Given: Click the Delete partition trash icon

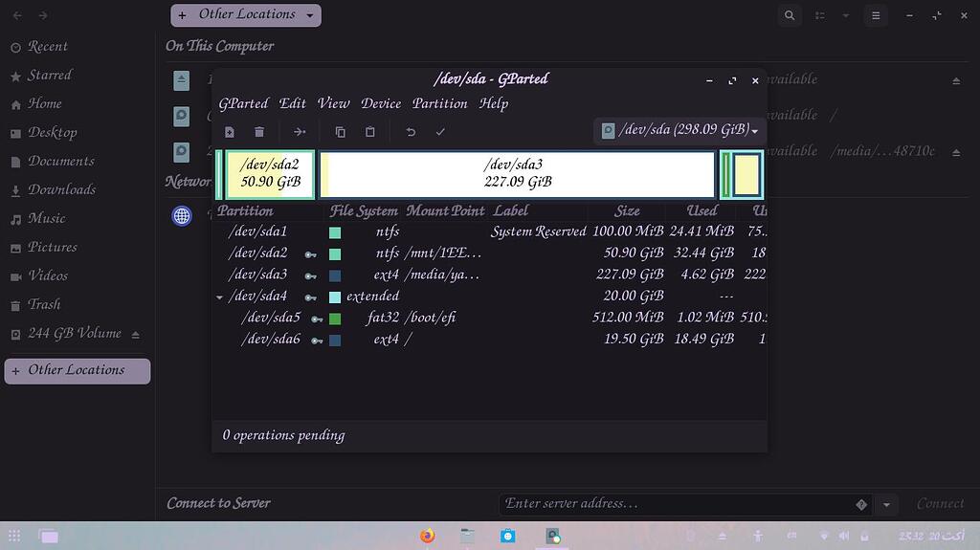Looking at the screenshot, I should 259,132.
